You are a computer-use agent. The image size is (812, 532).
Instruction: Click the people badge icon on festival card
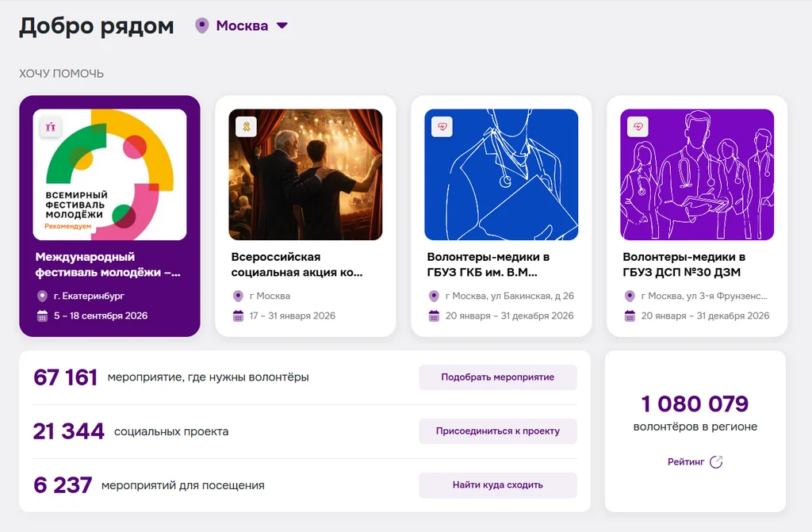(51, 127)
